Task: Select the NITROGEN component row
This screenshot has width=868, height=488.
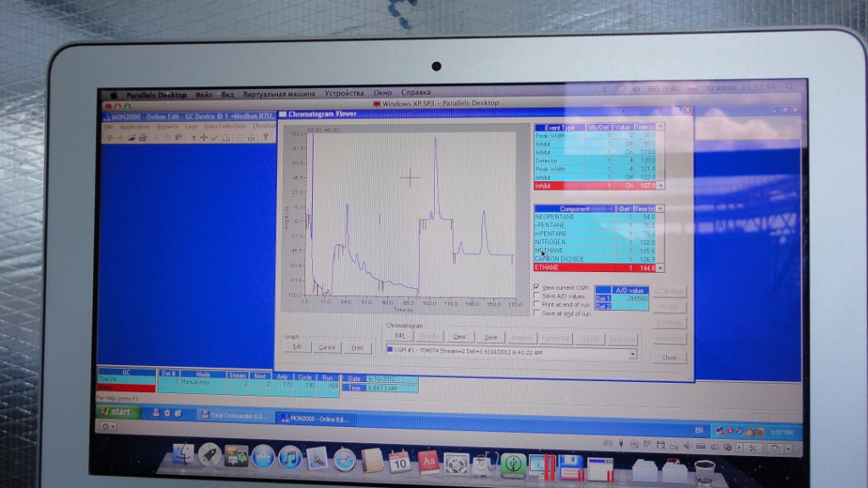Action: point(594,241)
